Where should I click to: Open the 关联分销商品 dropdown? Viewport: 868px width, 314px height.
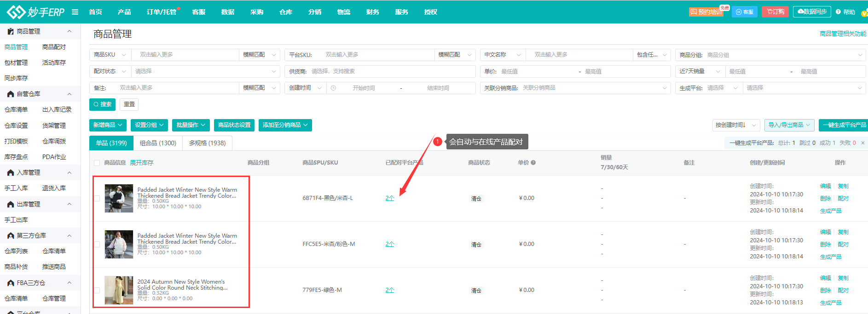594,88
